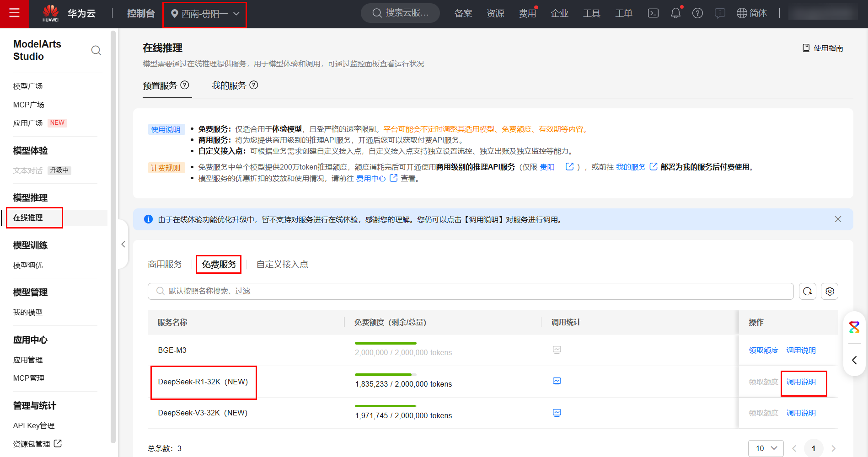This screenshot has width=868, height=457.
Task: Open API Key管理 in sidebar
Action: pyautogui.click(x=34, y=425)
